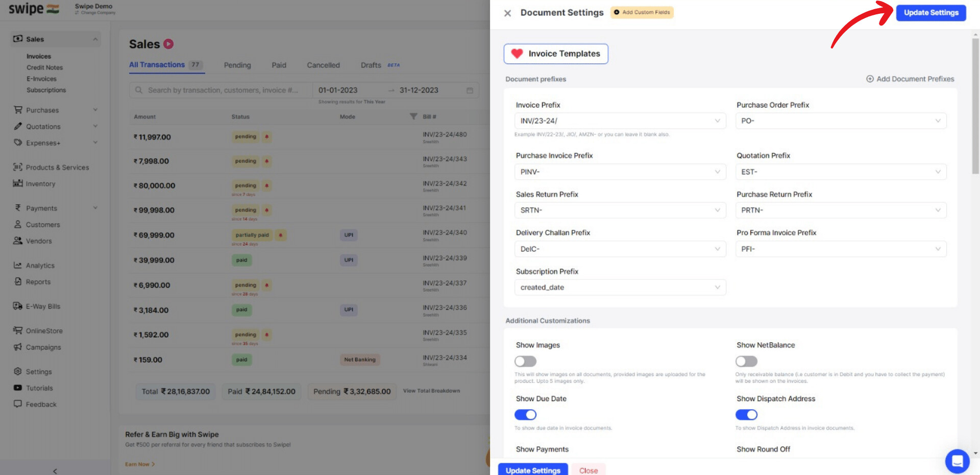Open the Delivery Challan Prefix dropdown
The image size is (980, 475).
(620, 249)
